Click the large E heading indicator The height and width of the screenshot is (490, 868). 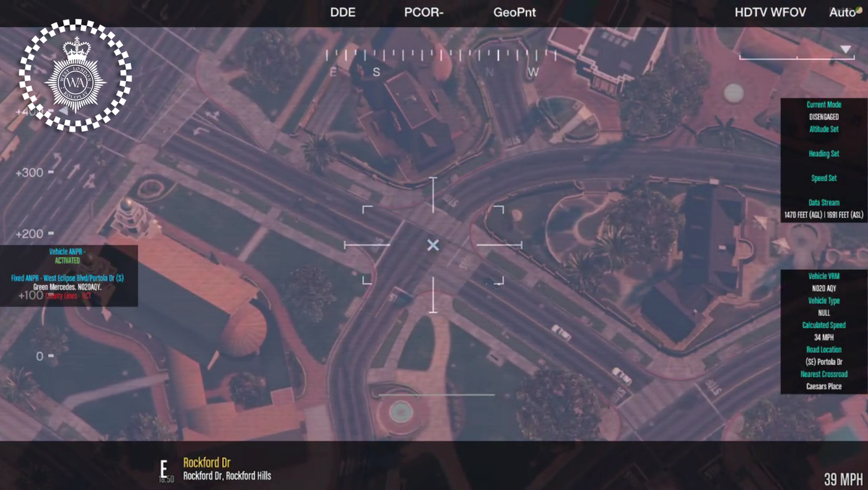click(164, 468)
